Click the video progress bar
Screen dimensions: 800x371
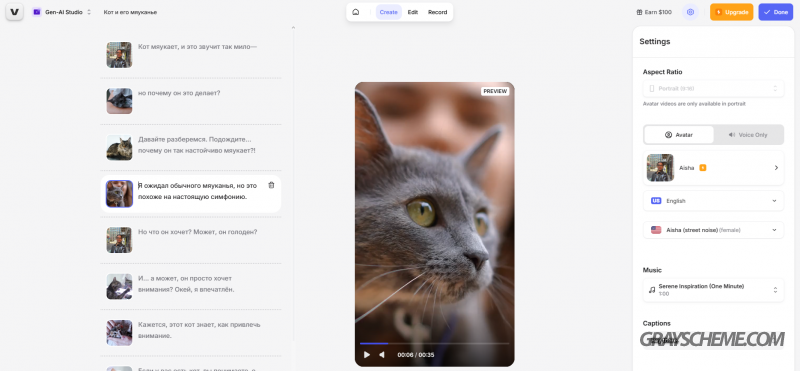[434, 343]
